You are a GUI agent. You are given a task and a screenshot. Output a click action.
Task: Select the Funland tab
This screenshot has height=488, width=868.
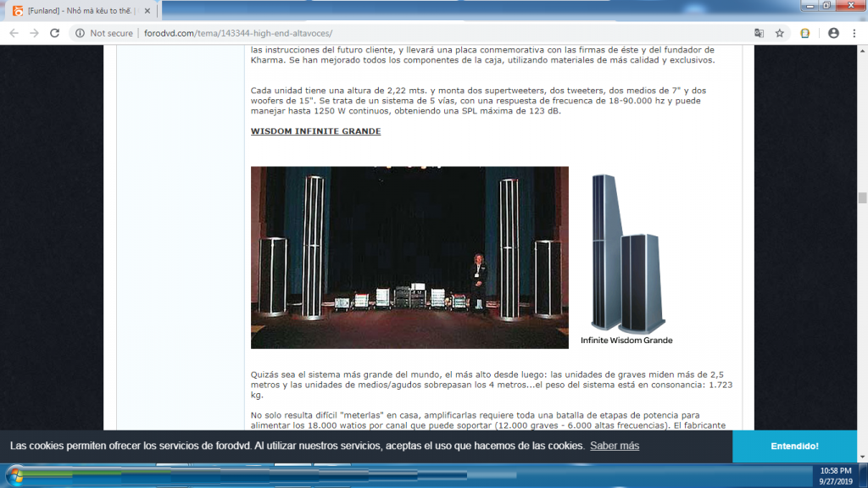pos(82,10)
